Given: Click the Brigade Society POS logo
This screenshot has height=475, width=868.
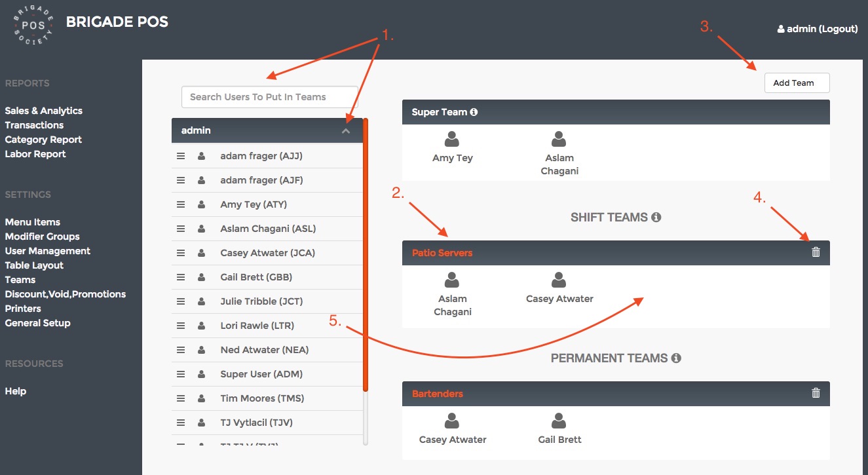Looking at the screenshot, I should 33,26.
